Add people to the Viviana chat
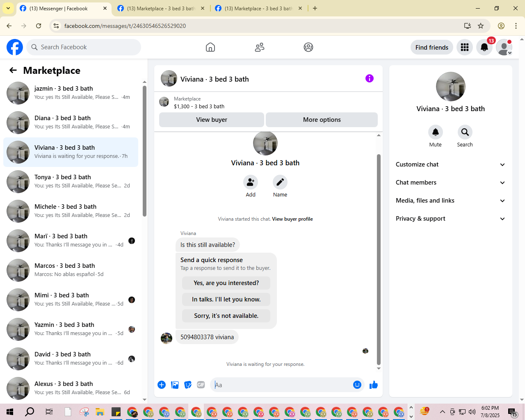This screenshot has height=420, width=525. [251, 182]
